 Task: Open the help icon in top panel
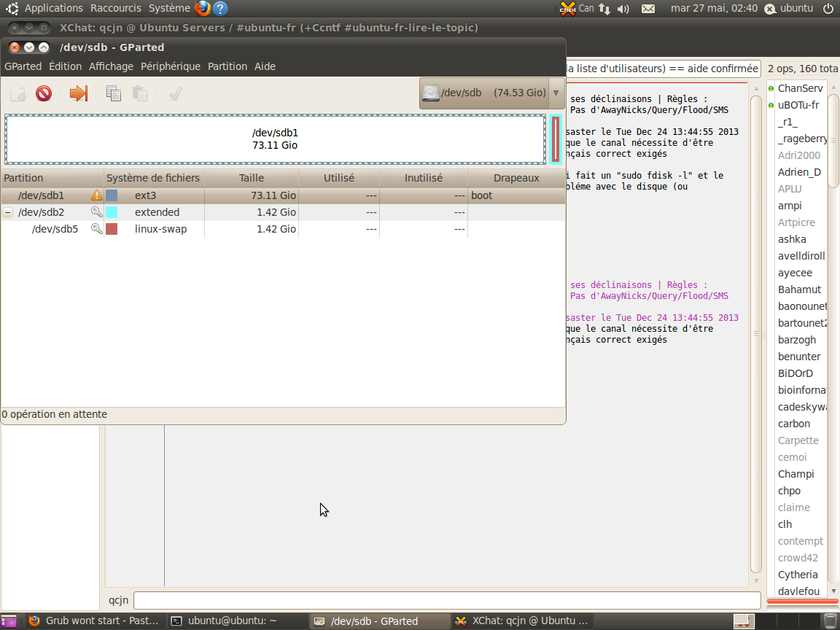click(x=220, y=8)
